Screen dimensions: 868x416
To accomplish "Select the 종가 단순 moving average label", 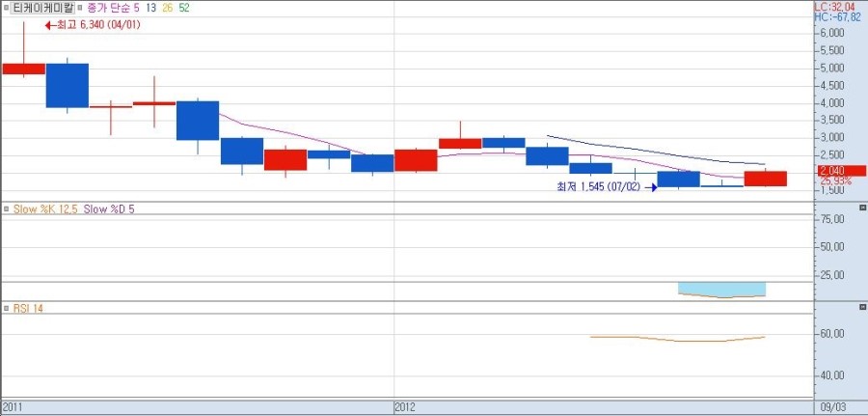I will (x=110, y=8).
